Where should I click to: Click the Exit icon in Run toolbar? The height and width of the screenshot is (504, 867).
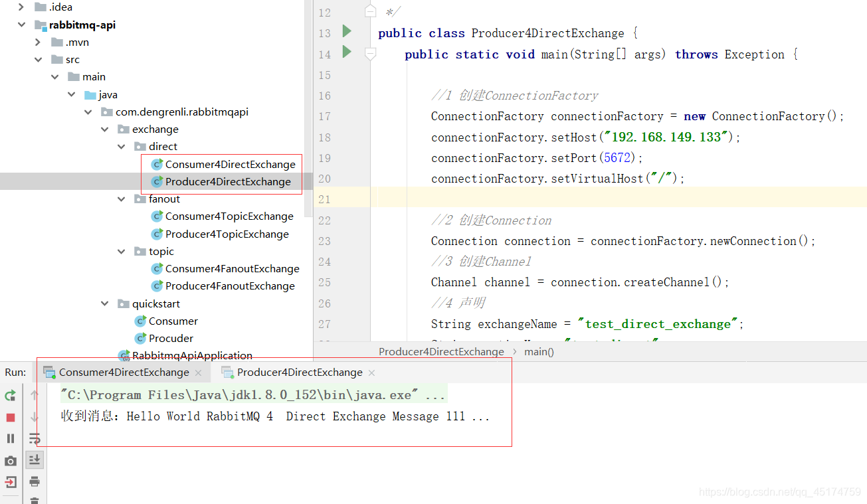pos(10,481)
